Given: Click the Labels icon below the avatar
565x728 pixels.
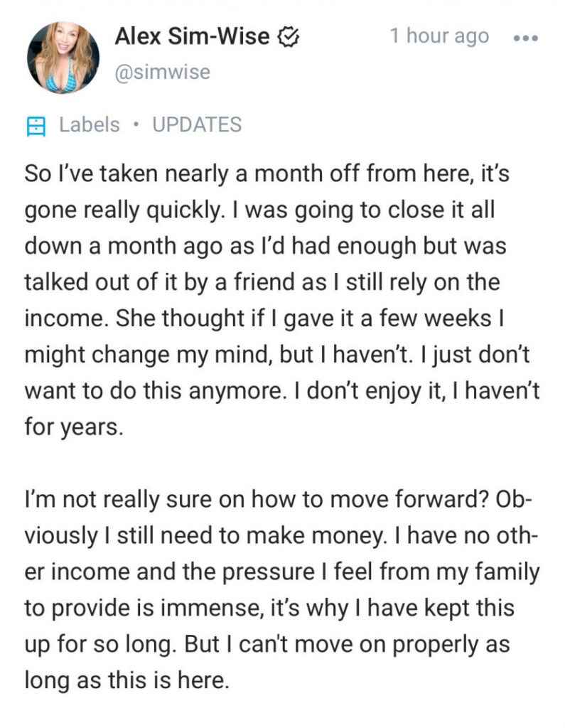Looking at the screenshot, I should click(36, 126).
